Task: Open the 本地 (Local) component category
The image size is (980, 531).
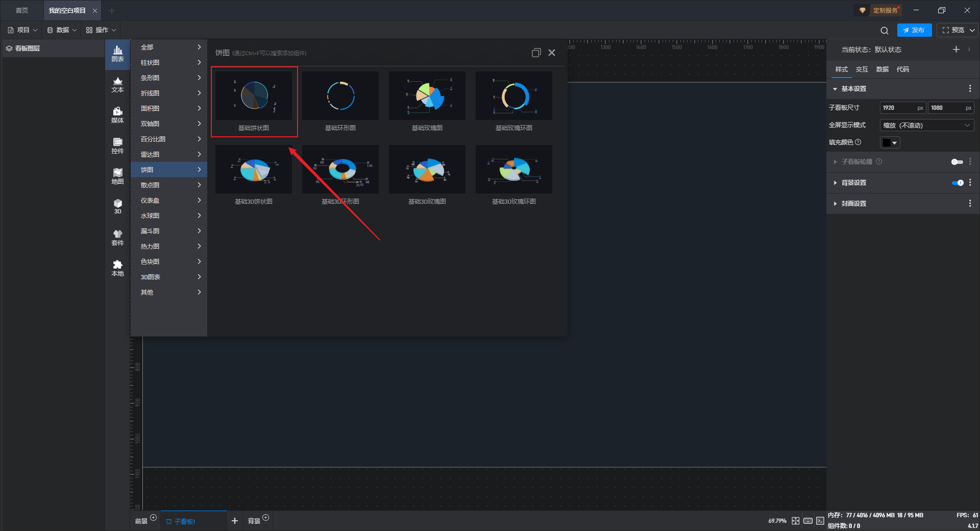Action: click(x=117, y=269)
